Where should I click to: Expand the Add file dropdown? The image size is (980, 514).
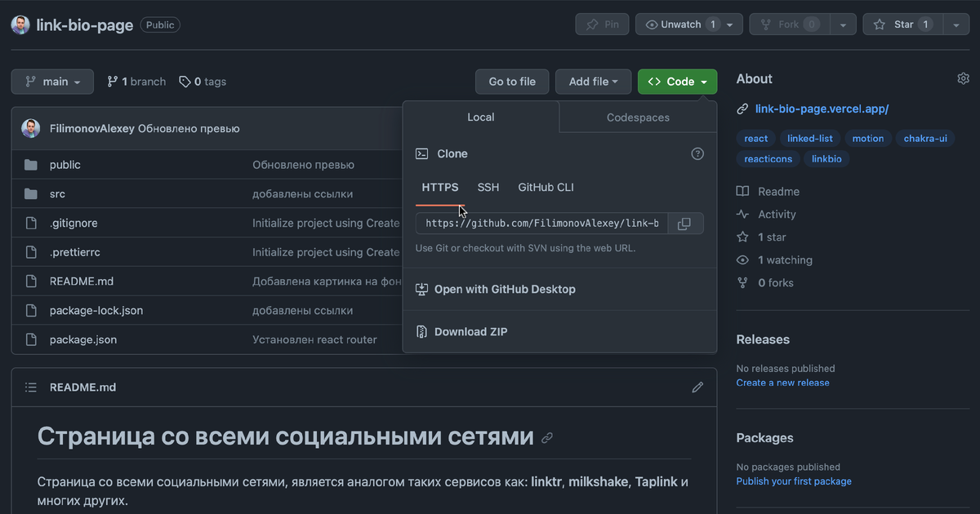(x=593, y=82)
